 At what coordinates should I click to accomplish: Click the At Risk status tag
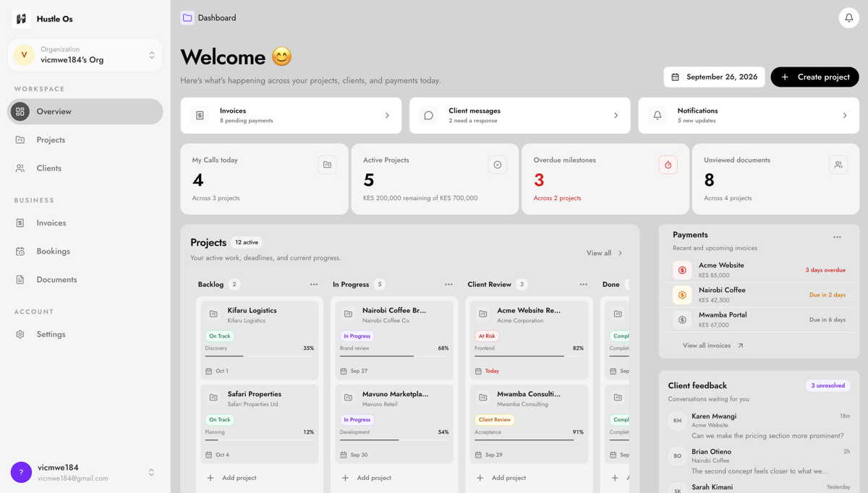pos(487,336)
